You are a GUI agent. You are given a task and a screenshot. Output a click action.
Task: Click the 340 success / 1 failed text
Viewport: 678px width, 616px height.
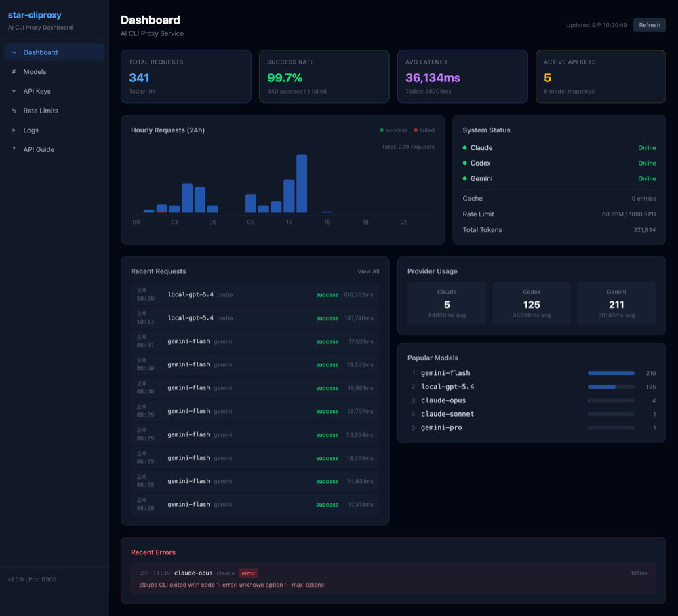point(297,92)
